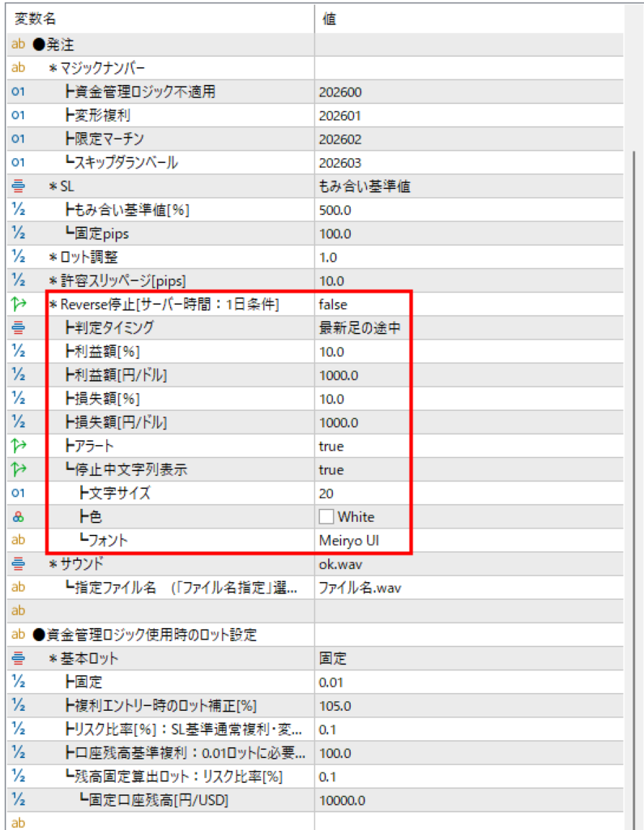Click the boolean arrow icon beside Reverse停止
The image size is (644, 830).
point(18,305)
